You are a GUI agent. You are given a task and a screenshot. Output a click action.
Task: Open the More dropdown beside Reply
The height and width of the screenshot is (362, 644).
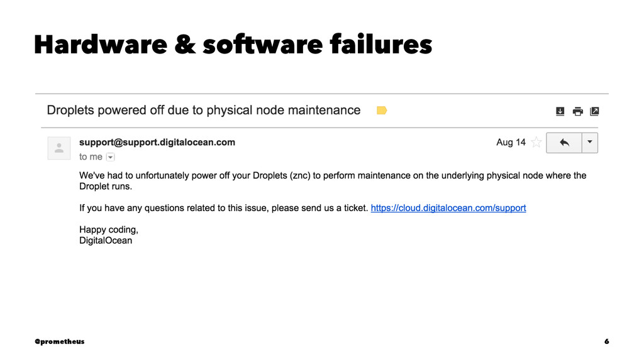590,143
